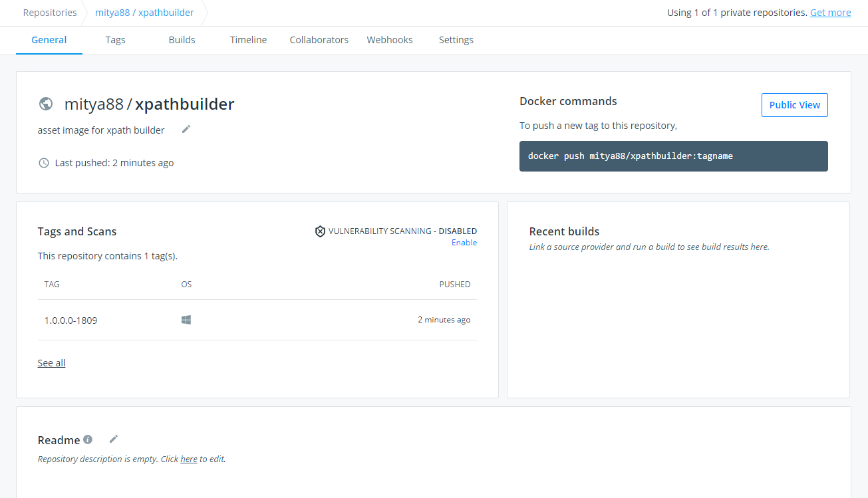
Task: Click the info icon next to Readme
Action: 88,439
